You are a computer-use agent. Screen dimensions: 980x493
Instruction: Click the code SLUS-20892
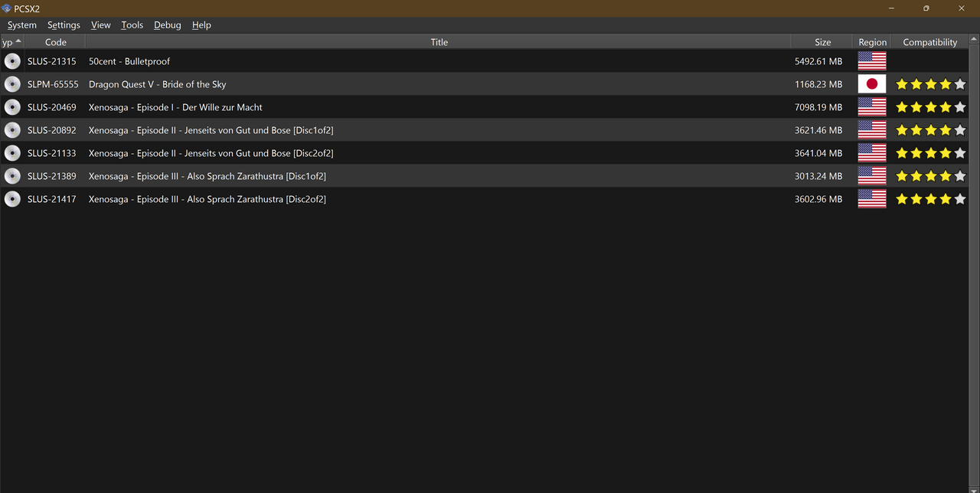[x=52, y=130]
